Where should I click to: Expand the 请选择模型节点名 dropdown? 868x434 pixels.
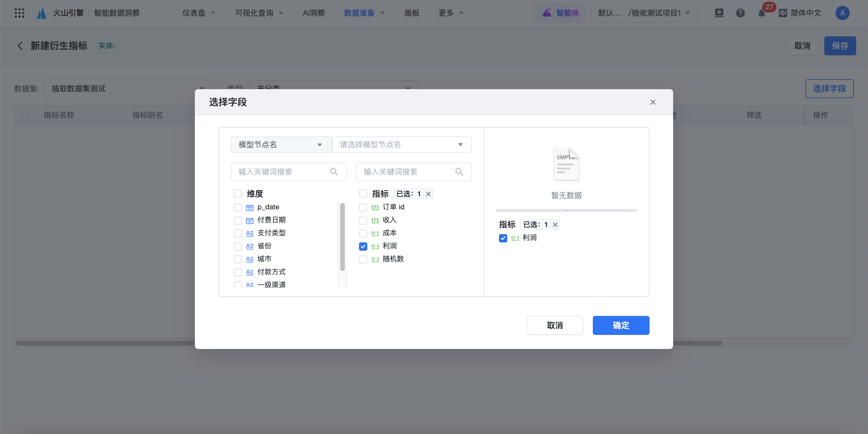tap(402, 145)
